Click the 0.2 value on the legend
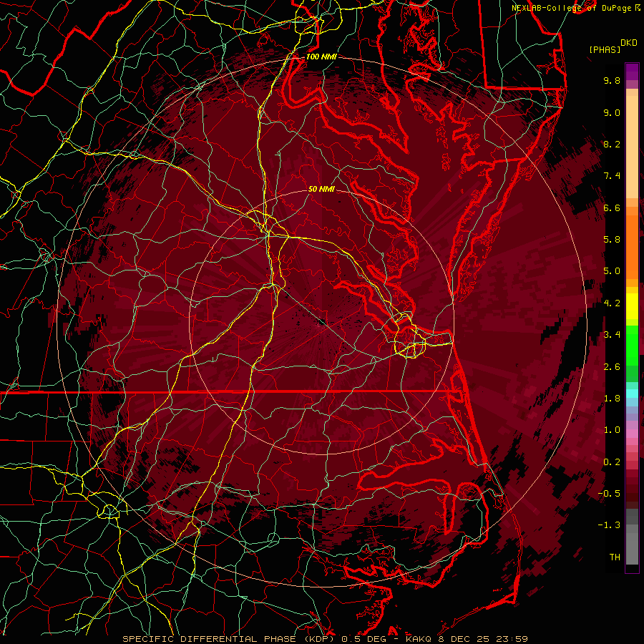Screen dimensions: 644x644 coord(612,462)
